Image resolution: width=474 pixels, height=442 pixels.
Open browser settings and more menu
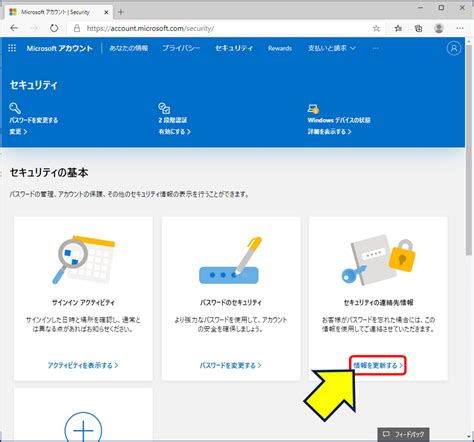pyautogui.click(x=460, y=28)
